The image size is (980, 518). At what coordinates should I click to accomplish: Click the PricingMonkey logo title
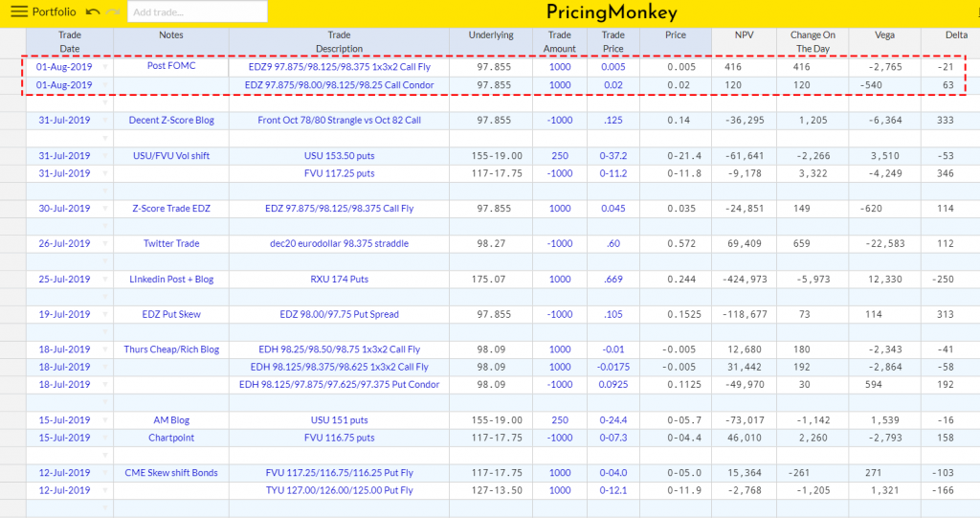612,12
